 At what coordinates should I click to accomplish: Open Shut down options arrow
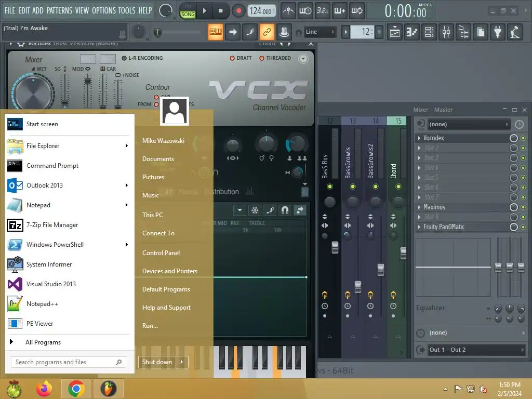(182, 362)
